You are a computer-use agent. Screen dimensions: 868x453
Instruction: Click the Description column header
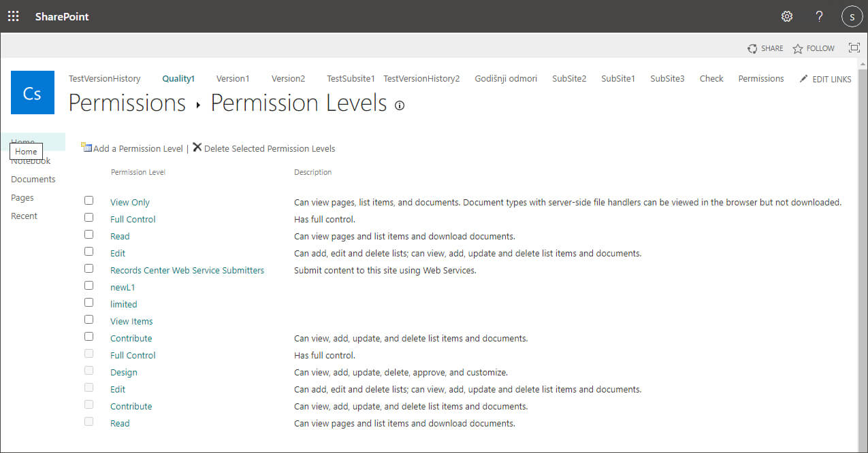click(313, 172)
